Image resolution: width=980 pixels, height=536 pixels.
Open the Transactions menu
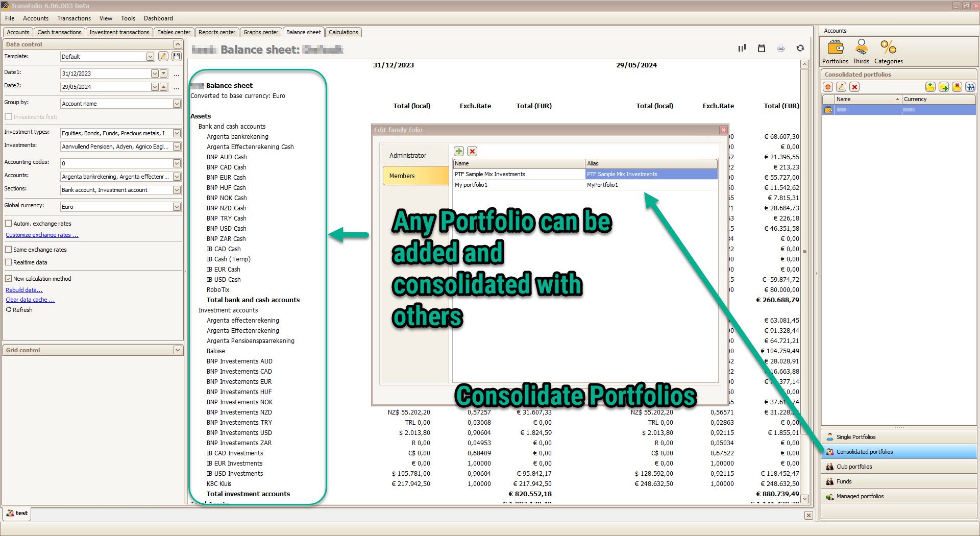click(73, 18)
